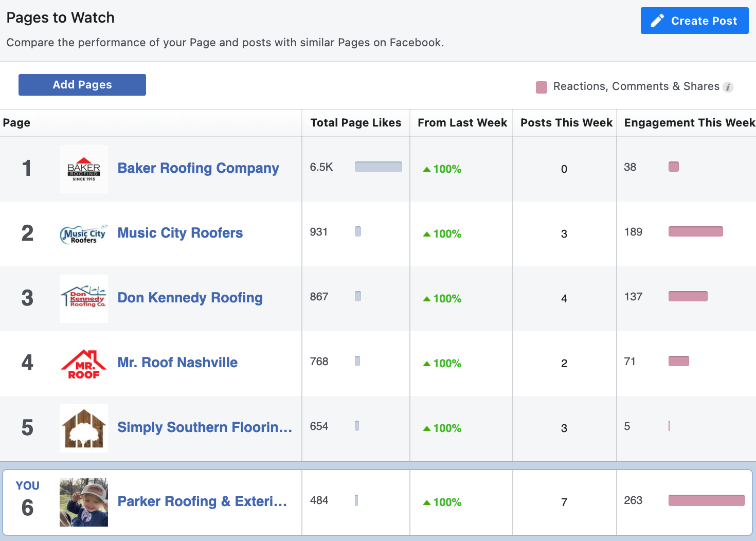Click the Baker Roofing logo thumbnail
The height and width of the screenshot is (541, 756).
coord(84,169)
